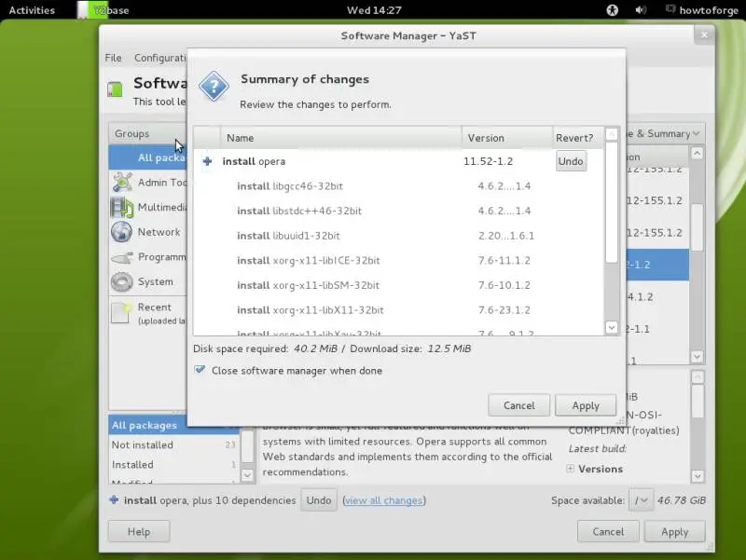Open the File menu

pyautogui.click(x=113, y=58)
